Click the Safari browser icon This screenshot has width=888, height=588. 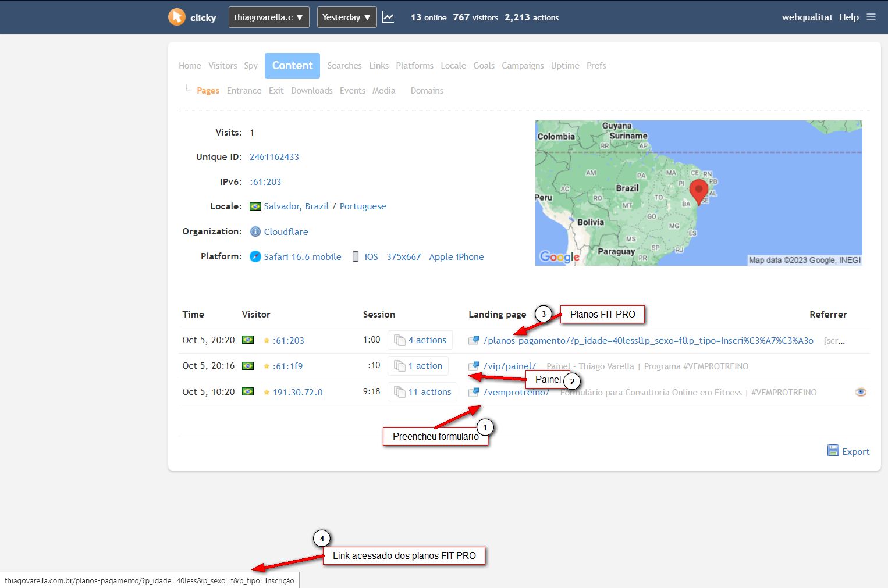(x=255, y=256)
